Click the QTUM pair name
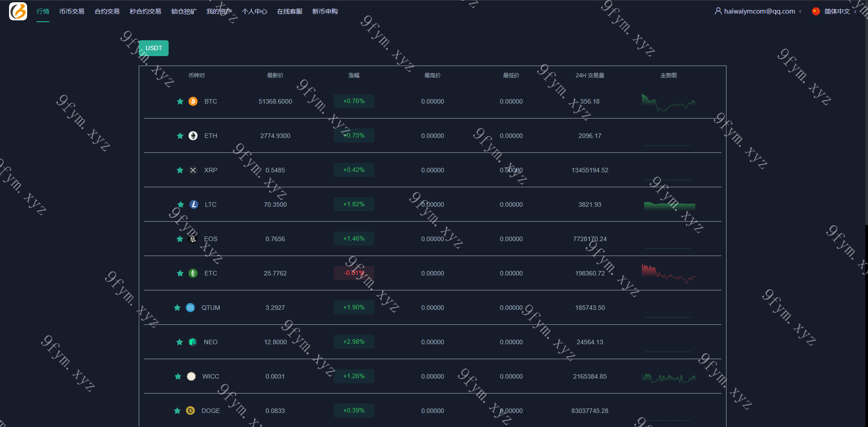The height and width of the screenshot is (427, 868). pos(211,308)
